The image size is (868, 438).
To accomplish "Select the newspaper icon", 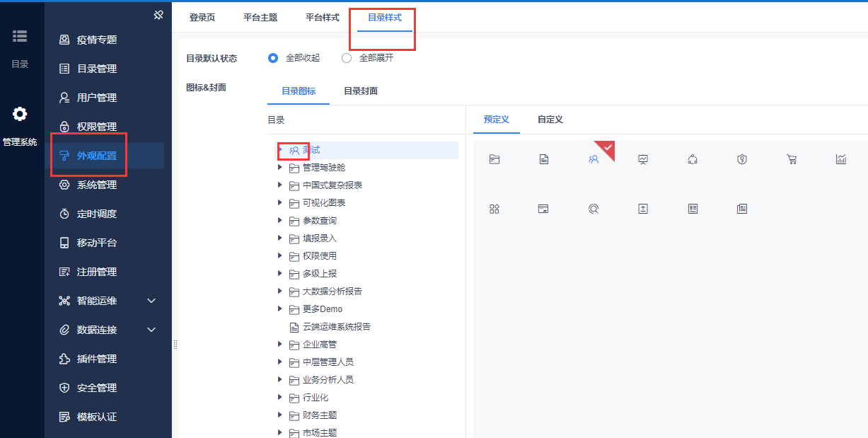I will pyautogui.click(x=742, y=209).
